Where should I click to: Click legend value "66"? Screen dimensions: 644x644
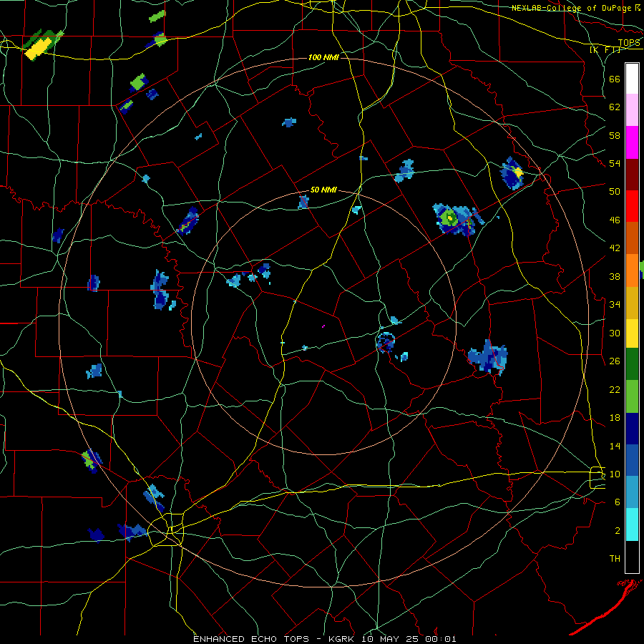point(615,79)
